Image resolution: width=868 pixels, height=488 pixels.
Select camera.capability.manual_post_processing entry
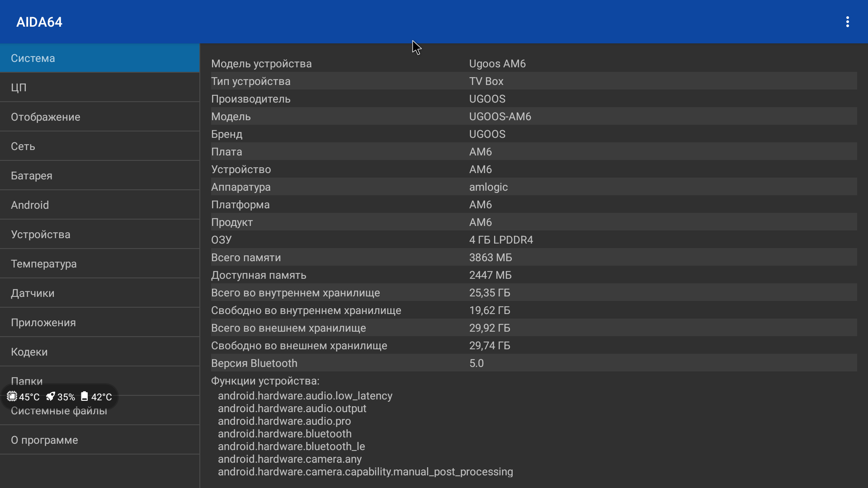365,472
